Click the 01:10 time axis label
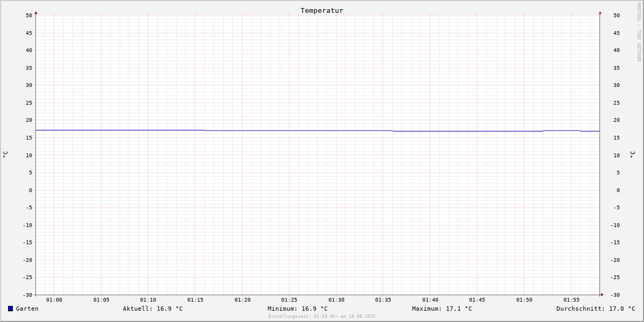This screenshot has height=322, width=644. [148, 300]
